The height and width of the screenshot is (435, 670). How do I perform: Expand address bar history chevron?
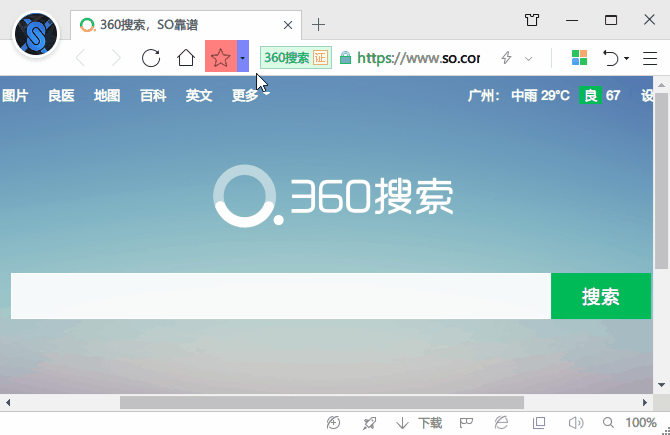click(529, 59)
